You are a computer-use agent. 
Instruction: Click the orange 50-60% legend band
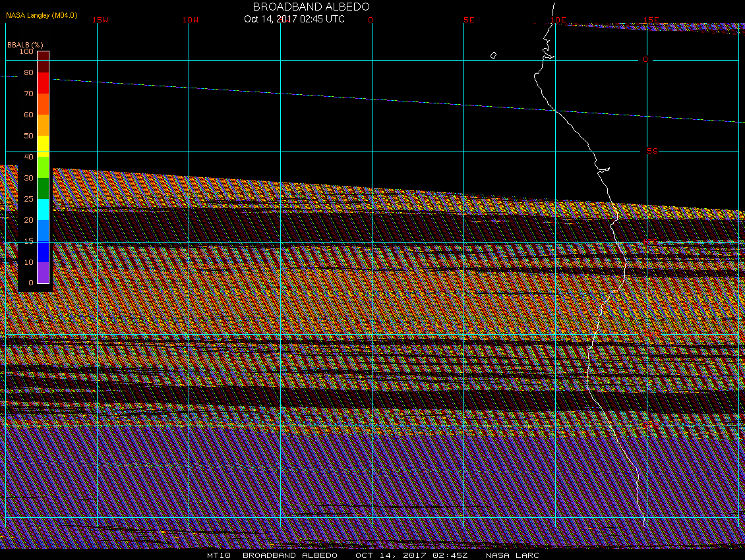[43, 125]
